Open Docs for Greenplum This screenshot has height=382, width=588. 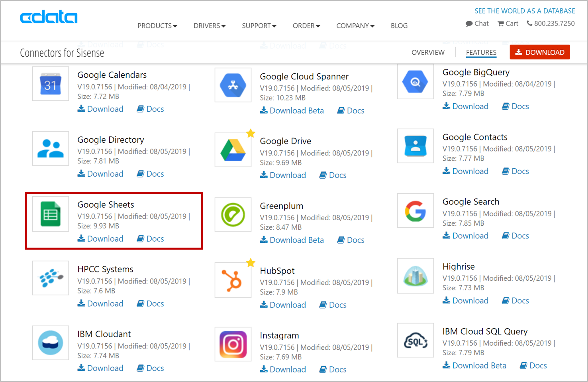coord(351,240)
